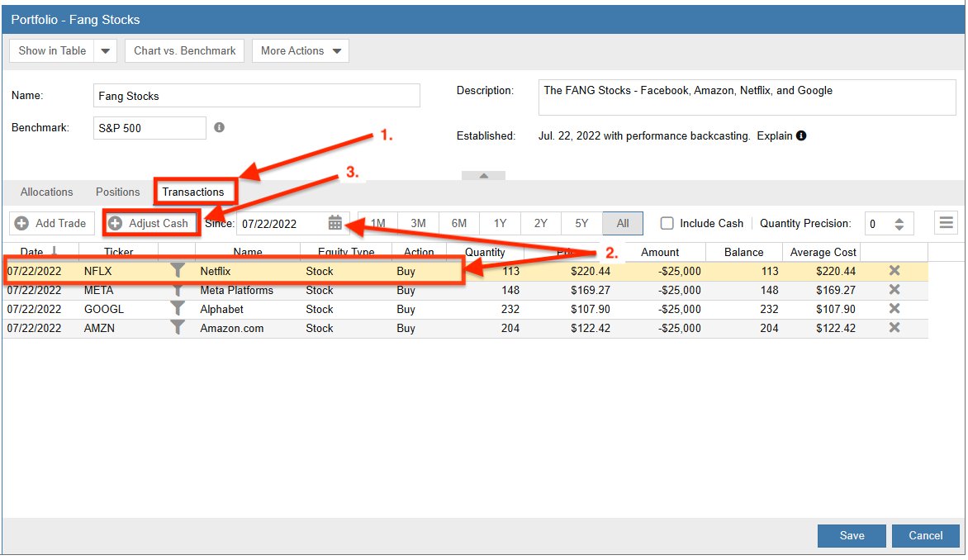Screen dimensions: 968x560
Task: Switch to the Positions tab
Action: click(118, 192)
